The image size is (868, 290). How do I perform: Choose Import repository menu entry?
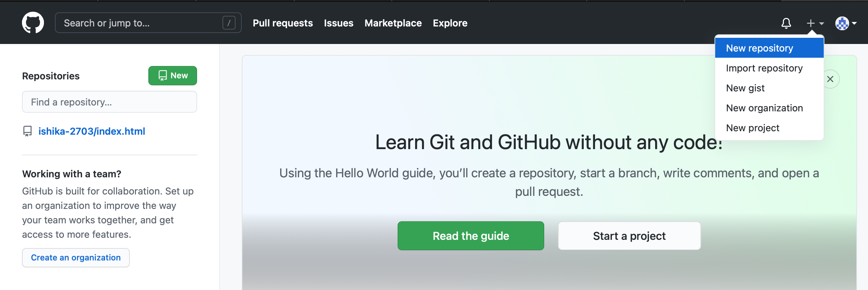(769, 68)
